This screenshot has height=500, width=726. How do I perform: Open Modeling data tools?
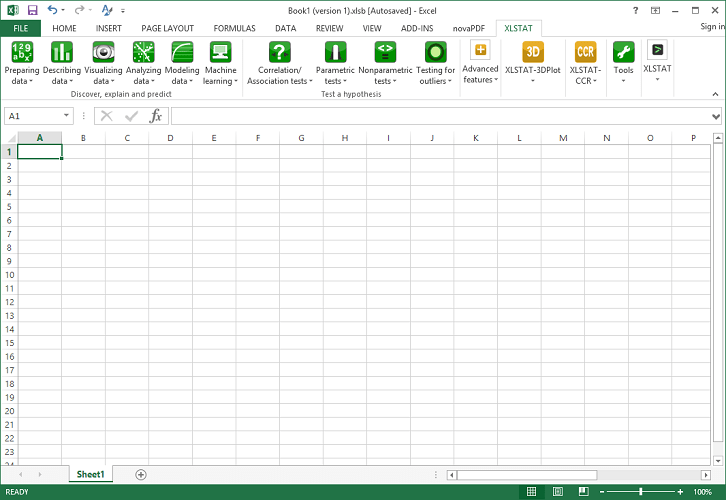click(182, 62)
